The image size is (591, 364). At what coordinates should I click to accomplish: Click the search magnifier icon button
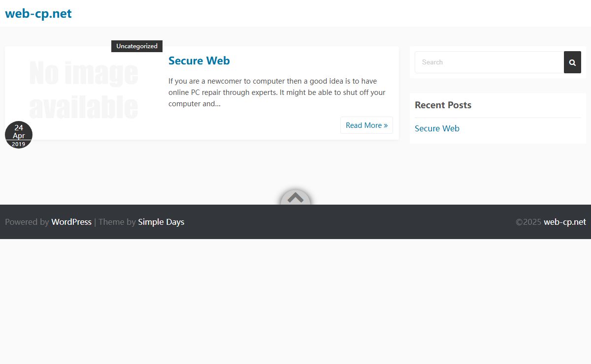coord(572,62)
